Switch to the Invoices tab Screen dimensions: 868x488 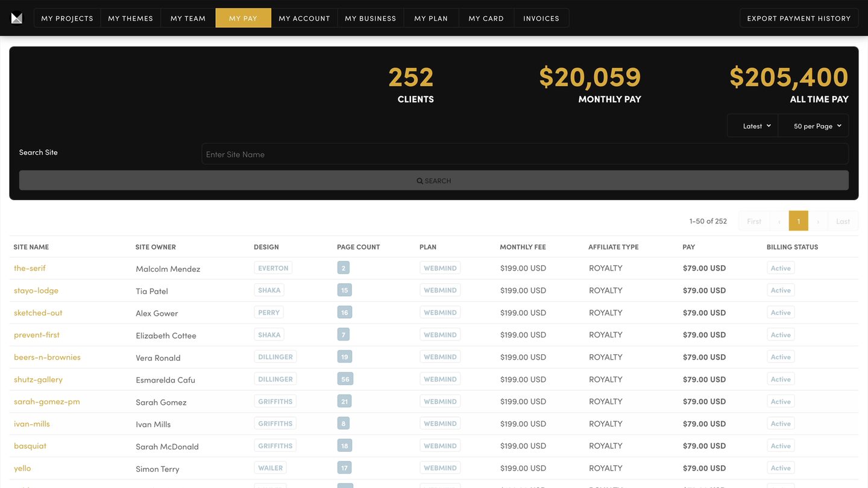click(541, 18)
